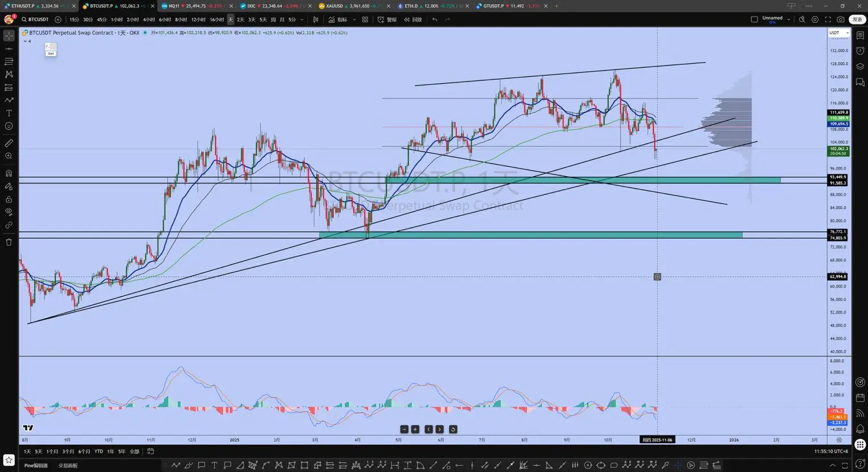Zoom out the chart with minus button
The image size is (868, 472).
404,429
